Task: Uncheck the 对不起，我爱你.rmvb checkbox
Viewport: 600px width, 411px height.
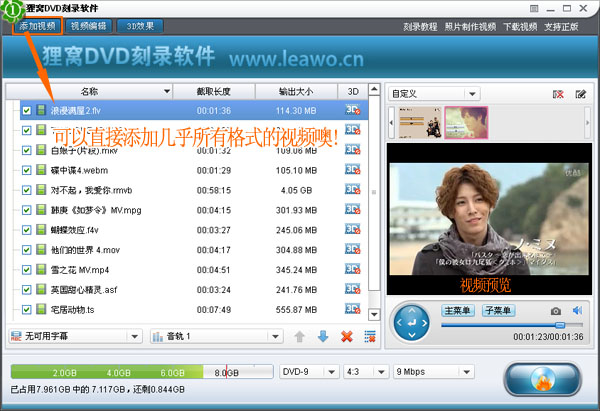Action: coord(26,190)
